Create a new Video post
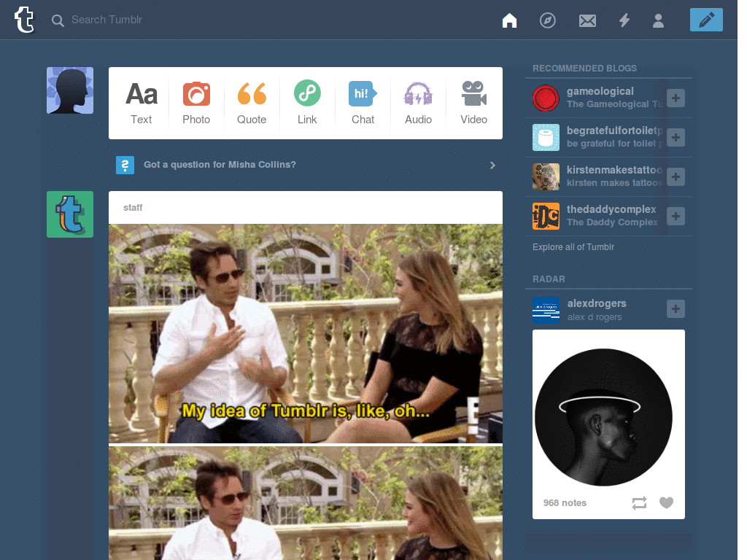The height and width of the screenshot is (560, 747). [x=473, y=104]
